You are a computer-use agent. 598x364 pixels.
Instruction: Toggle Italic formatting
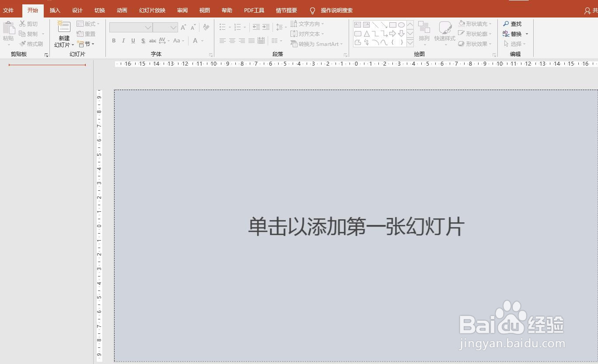click(123, 41)
